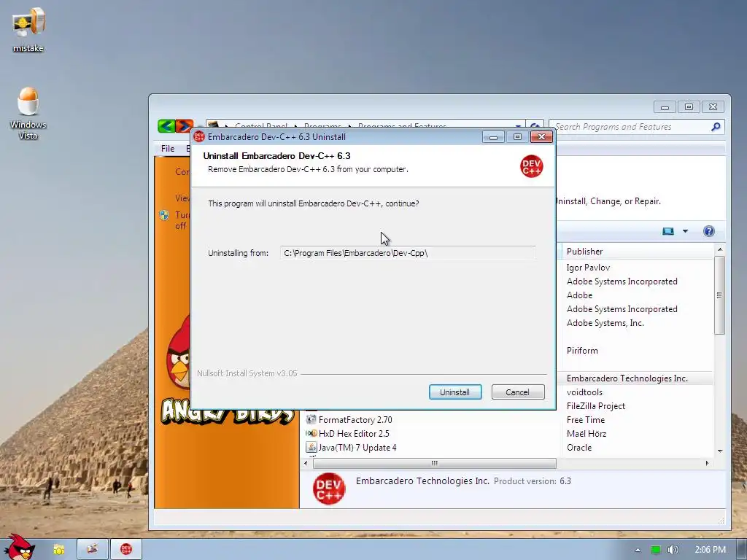
Task: Click the FormatFactory program icon
Action: click(311, 419)
